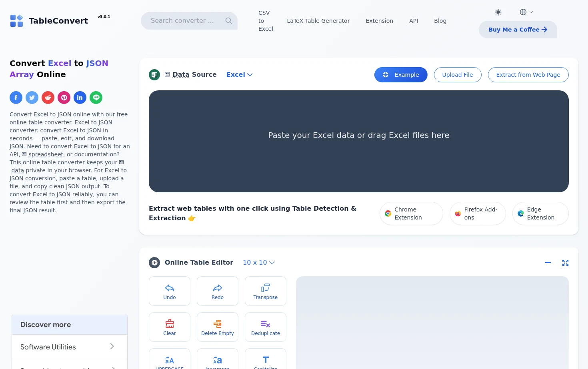Click the Example button
Image resolution: width=588 pixels, height=369 pixels.
click(x=401, y=75)
